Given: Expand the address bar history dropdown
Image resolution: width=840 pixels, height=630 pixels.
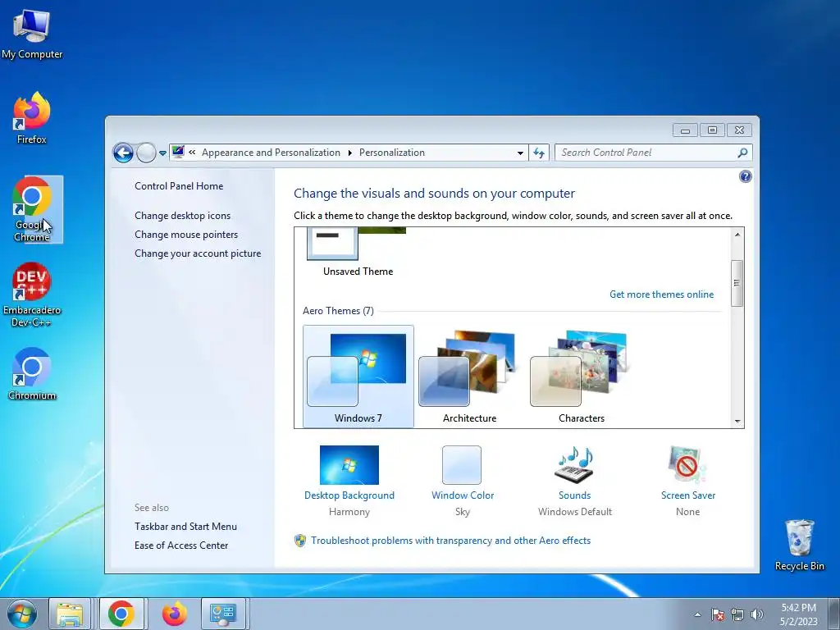Looking at the screenshot, I should [519, 153].
